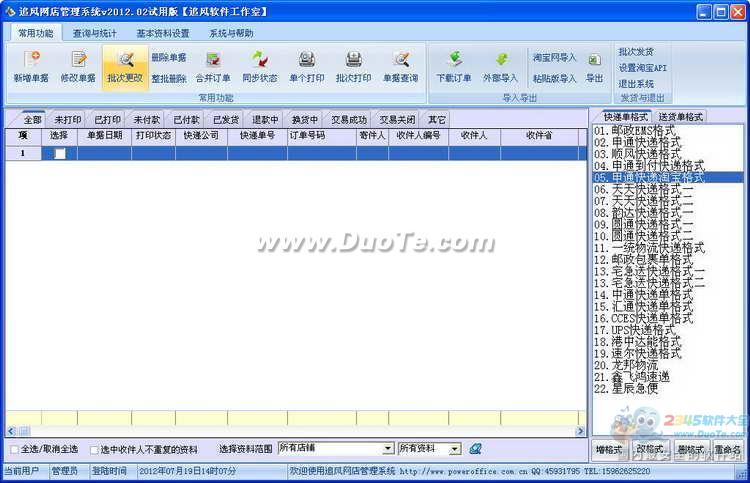This screenshot has height=483, width=750.
Task: Tick the checkbox in table row 1
Action: 60,154
